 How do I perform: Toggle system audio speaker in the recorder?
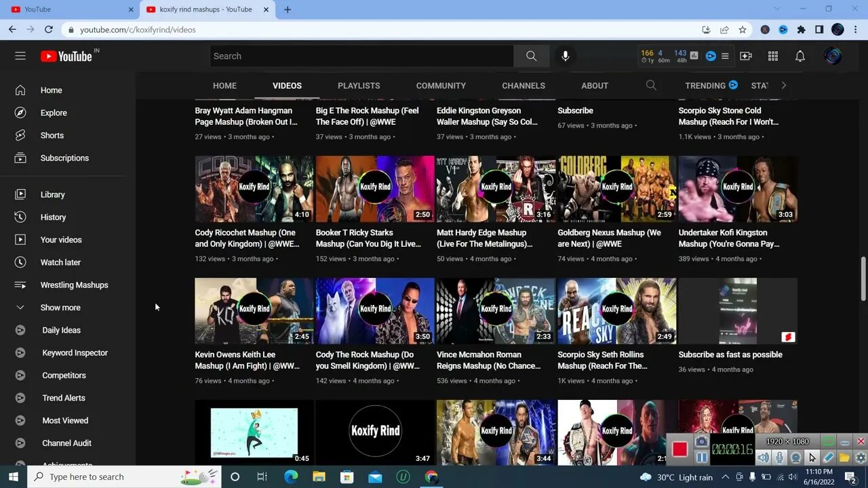[x=763, y=458]
